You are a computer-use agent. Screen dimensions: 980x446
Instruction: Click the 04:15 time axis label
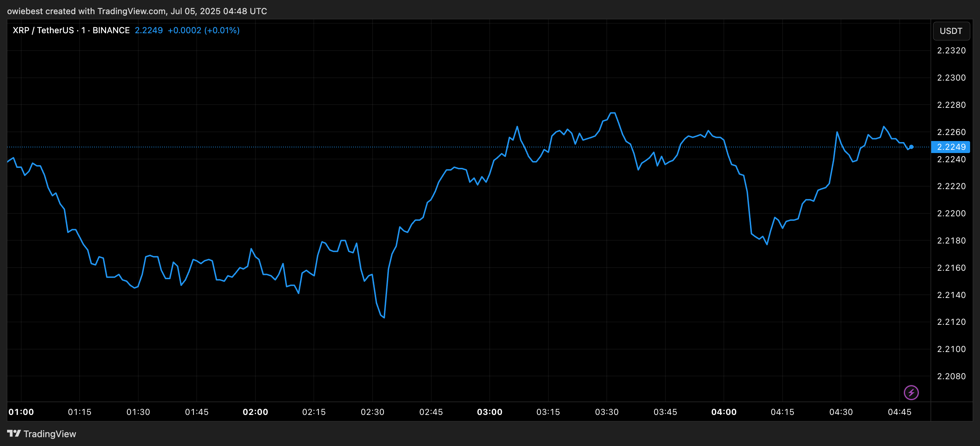(x=783, y=412)
